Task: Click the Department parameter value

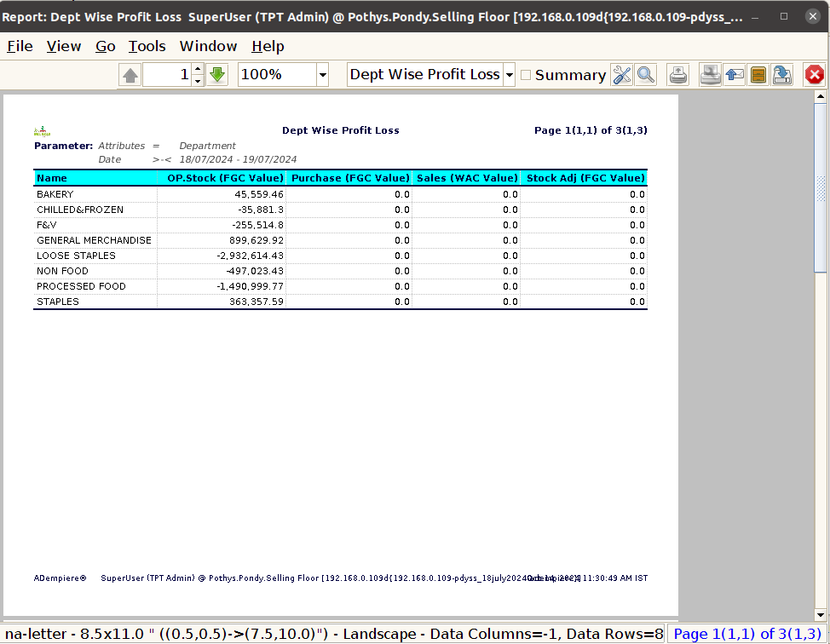Action: pos(208,146)
